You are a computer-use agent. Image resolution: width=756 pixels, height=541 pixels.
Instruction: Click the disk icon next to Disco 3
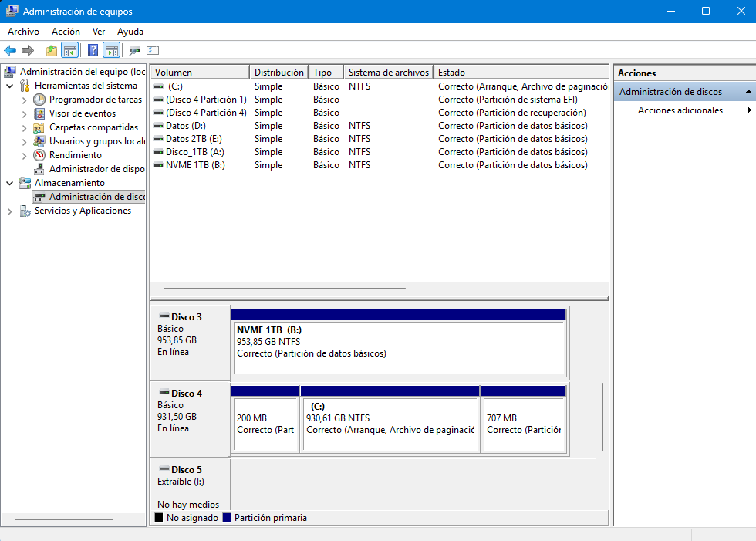(x=164, y=316)
